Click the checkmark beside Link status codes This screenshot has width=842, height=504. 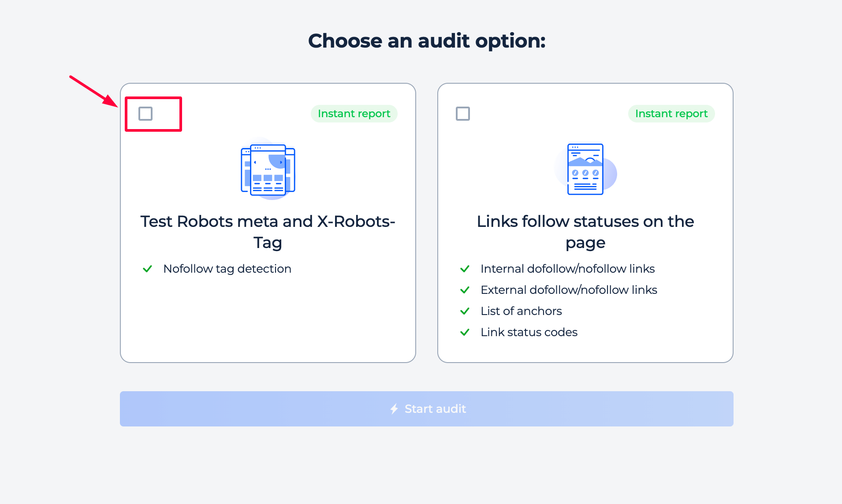(465, 332)
